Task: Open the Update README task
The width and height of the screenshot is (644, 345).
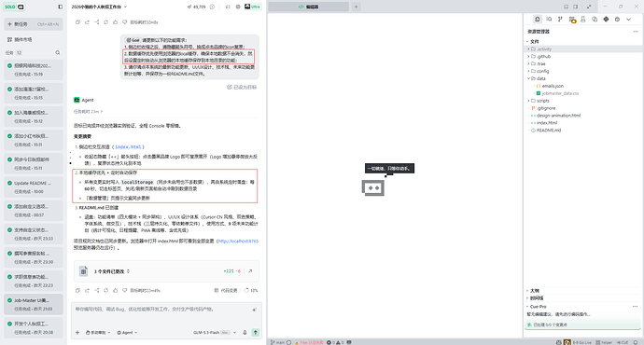Action: [34, 187]
